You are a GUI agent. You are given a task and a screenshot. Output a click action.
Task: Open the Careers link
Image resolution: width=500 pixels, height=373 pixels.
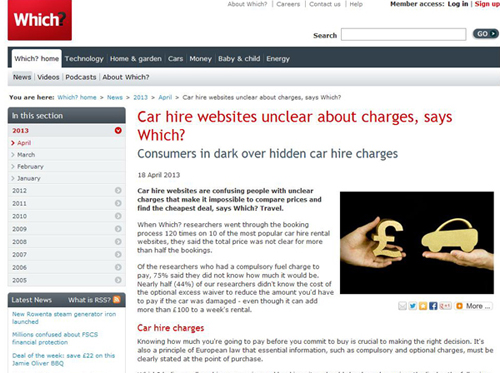[288, 4]
